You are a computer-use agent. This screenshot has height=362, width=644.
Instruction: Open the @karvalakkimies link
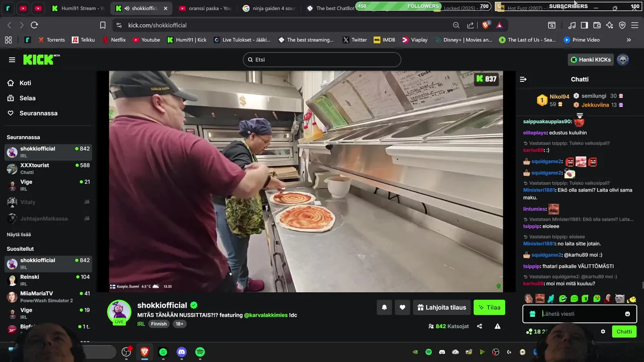(x=266, y=315)
